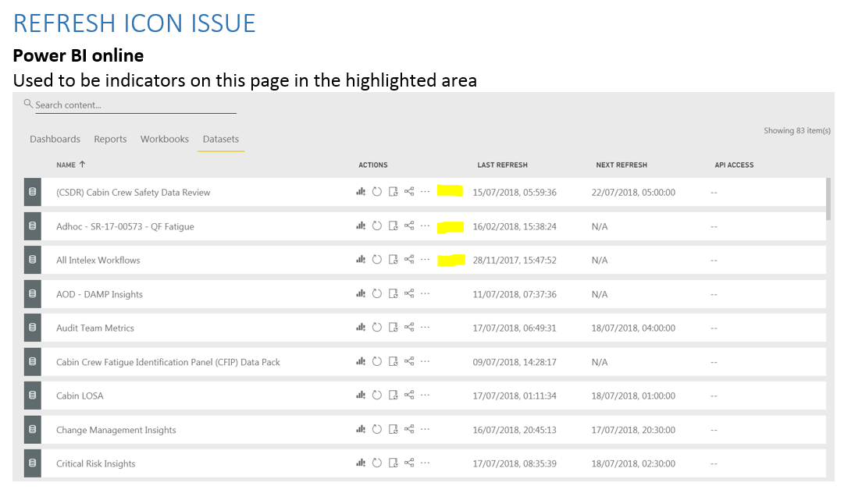Sort by LAST REFRESH column header

[502, 165]
